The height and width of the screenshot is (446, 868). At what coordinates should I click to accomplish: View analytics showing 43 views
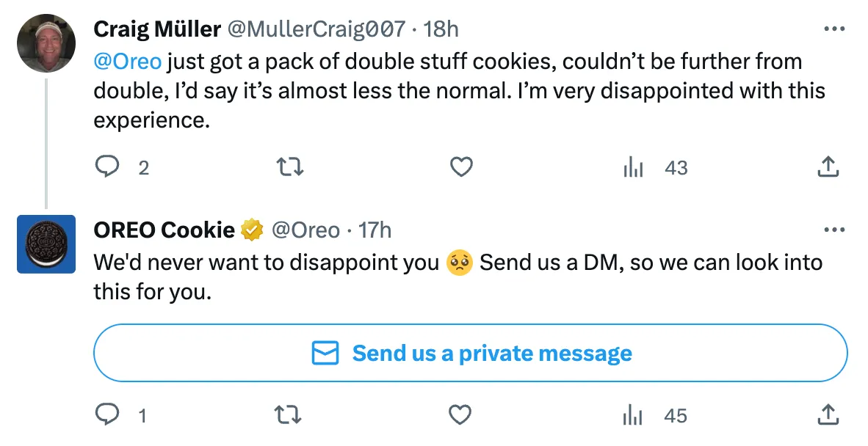pyautogui.click(x=633, y=168)
